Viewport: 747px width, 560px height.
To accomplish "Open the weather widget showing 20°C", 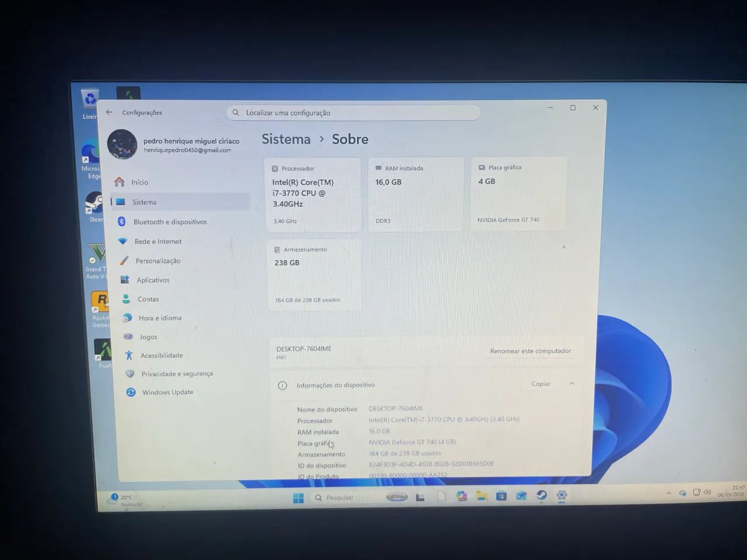I will click(124, 501).
